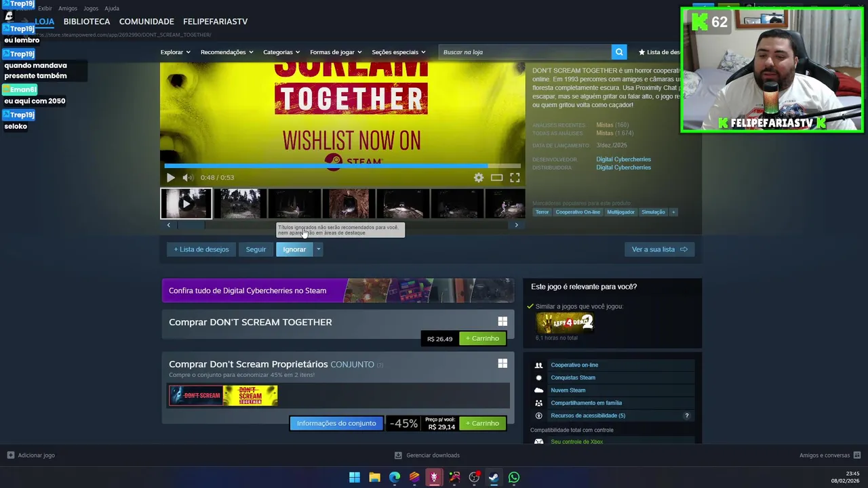This screenshot has width=868, height=488.
Task: Focus the Buscar na loja field
Action: (x=526, y=52)
